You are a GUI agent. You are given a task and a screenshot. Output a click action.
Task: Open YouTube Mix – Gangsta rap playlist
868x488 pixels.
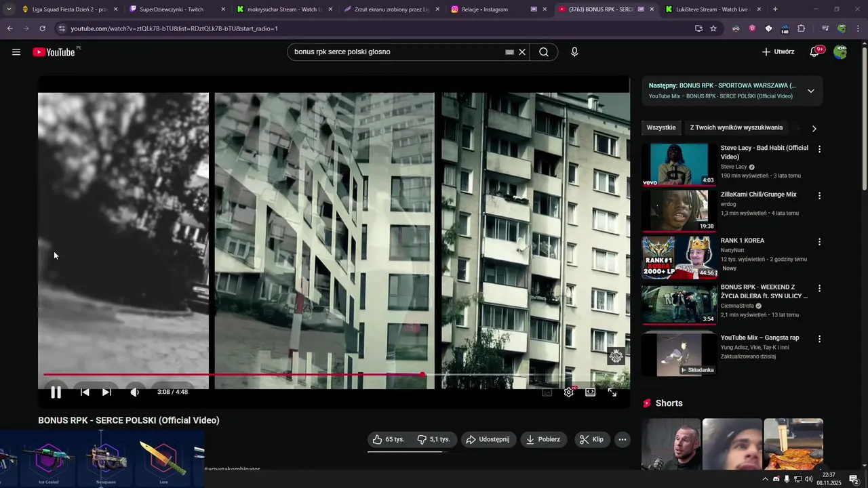coord(759,338)
